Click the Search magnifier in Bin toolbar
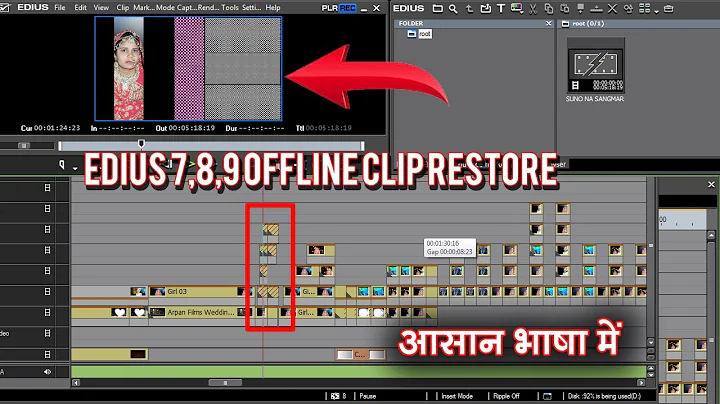720x404 pixels. [x=453, y=8]
